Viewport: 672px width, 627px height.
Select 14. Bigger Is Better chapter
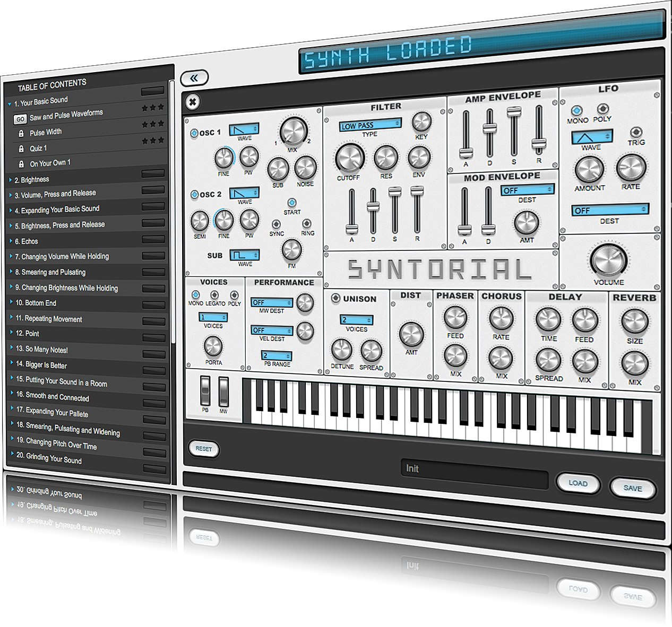pyautogui.click(x=41, y=364)
